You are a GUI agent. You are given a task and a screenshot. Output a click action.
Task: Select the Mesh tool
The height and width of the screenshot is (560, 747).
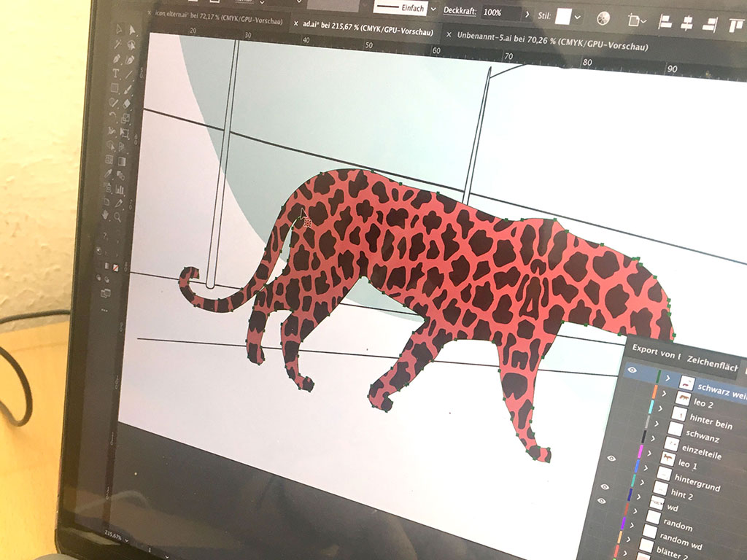pyautogui.click(x=109, y=160)
